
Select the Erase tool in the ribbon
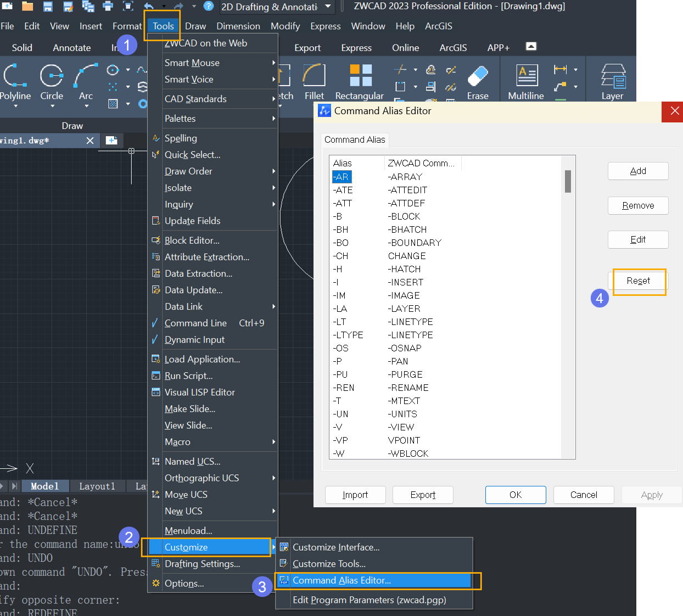[x=478, y=82]
